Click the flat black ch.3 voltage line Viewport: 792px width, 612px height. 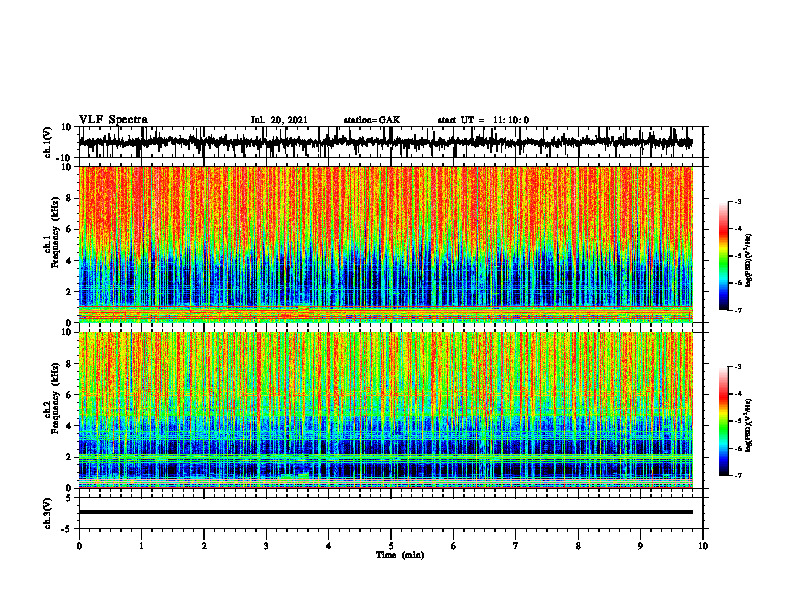click(385, 512)
